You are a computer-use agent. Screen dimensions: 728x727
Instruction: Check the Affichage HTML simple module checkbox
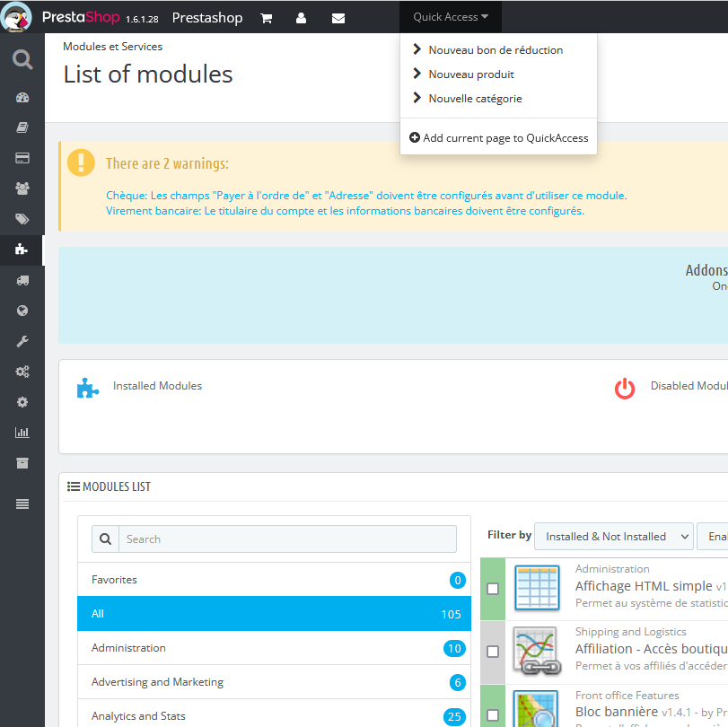[493, 589]
